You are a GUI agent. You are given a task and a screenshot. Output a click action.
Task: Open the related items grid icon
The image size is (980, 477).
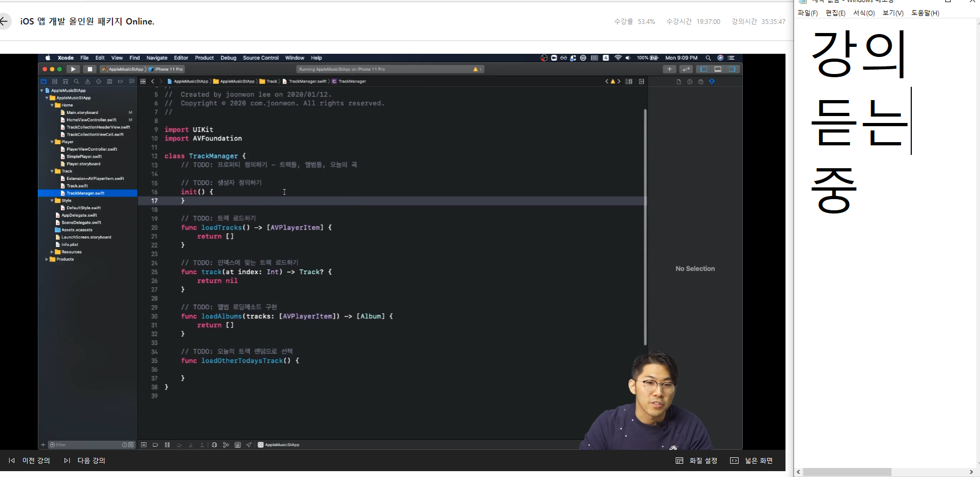point(143,81)
